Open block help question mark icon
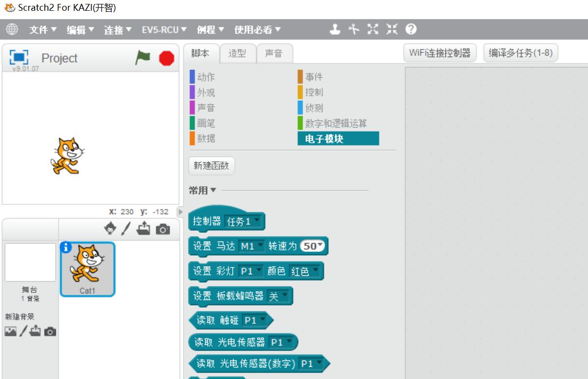The image size is (588, 379). click(x=411, y=29)
